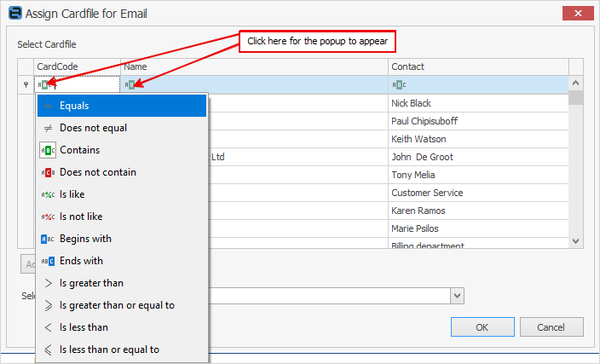Viewport: 600px width, 364px height.
Task: Select the Contains filter option
Action: pos(122,150)
